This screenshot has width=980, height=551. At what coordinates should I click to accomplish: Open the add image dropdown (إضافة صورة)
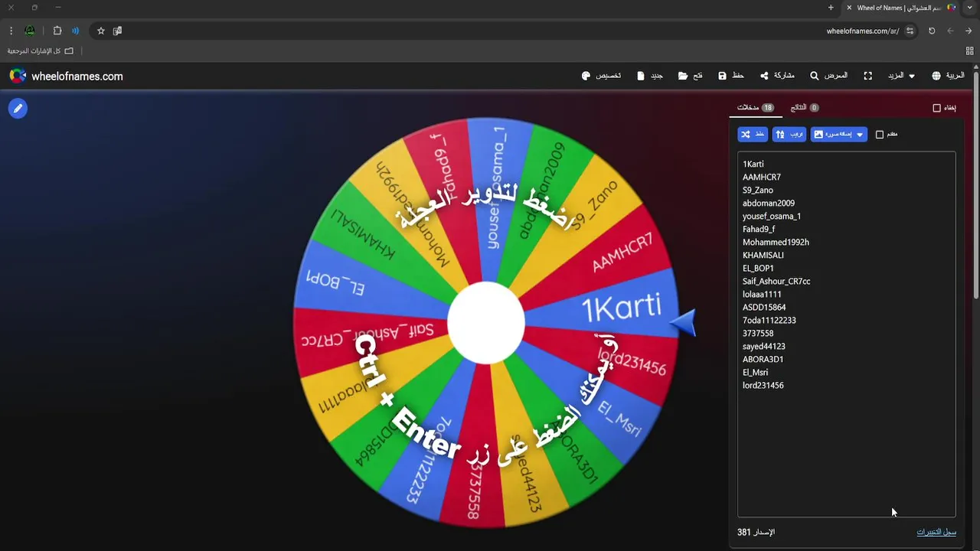point(839,134)
